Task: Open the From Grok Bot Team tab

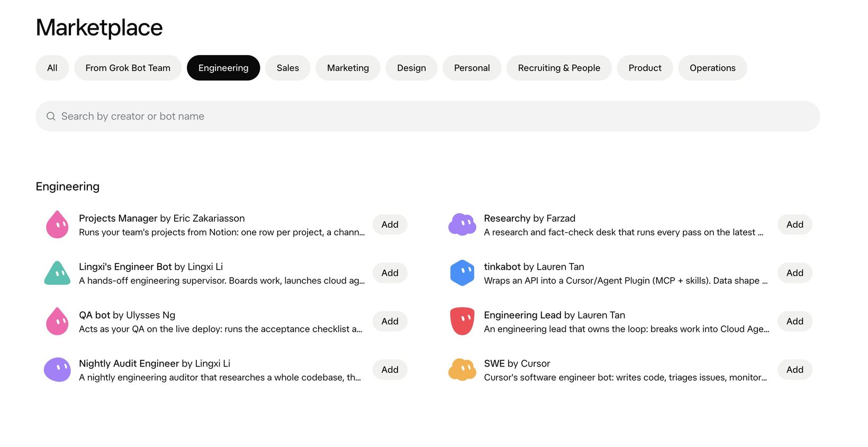Action: pos(128,68)
